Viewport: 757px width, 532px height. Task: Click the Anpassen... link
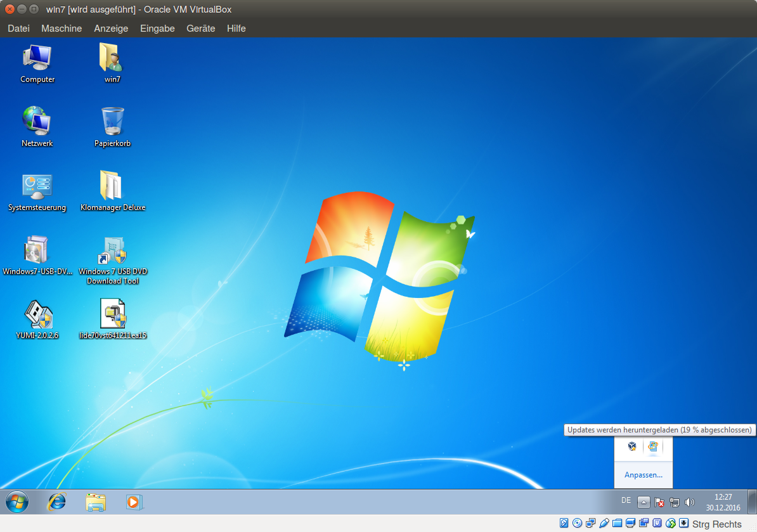pos(644,475)
